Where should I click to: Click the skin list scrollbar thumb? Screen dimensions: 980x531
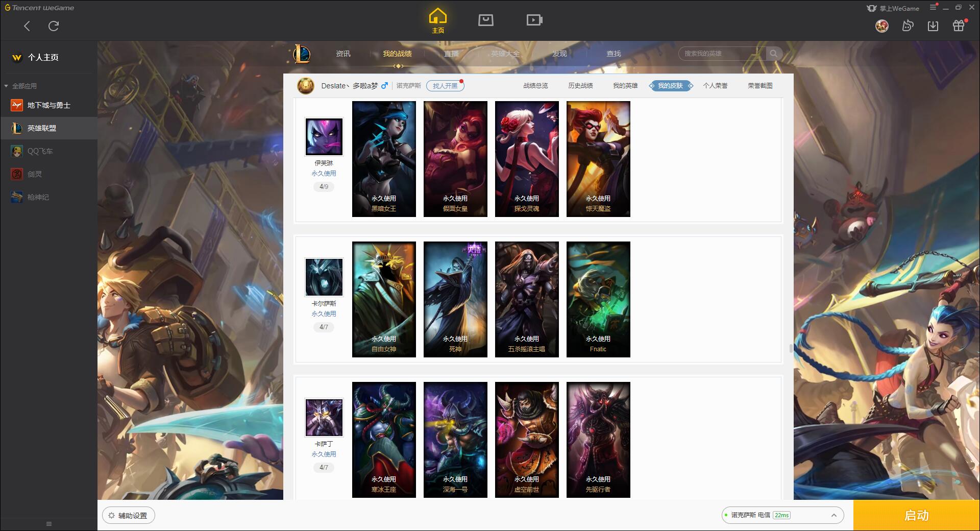coord(791,348)
